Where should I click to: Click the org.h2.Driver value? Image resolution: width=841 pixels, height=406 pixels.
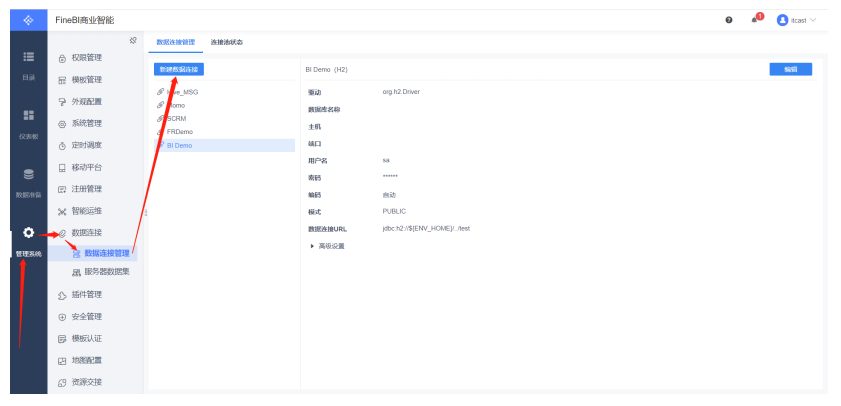pyautogui.click(x=401, y=92)
